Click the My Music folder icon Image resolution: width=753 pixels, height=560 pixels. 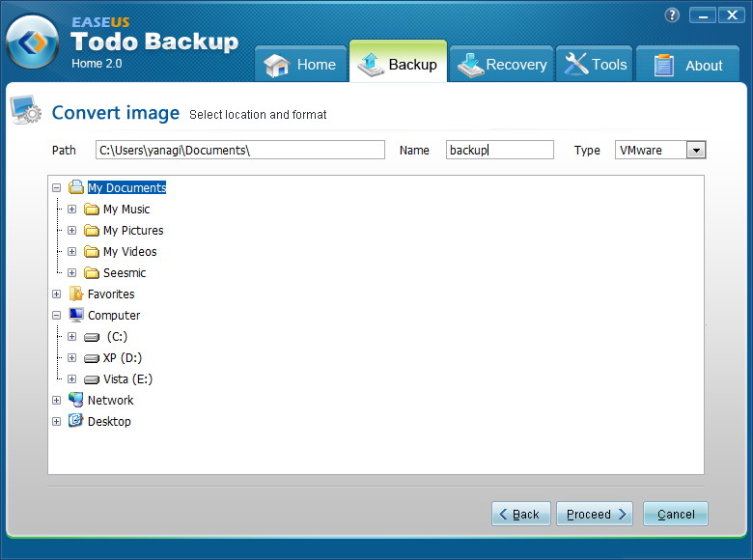(92, 209)
